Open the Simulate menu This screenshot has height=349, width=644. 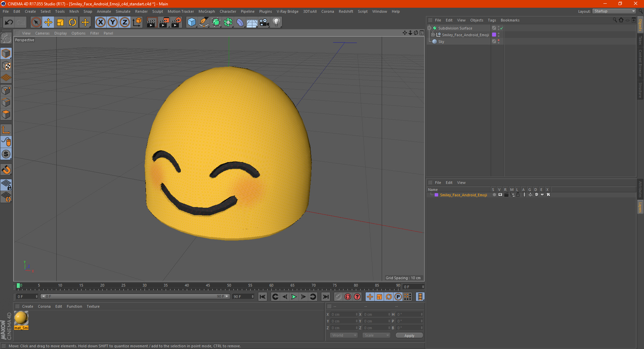coord(123,11)
